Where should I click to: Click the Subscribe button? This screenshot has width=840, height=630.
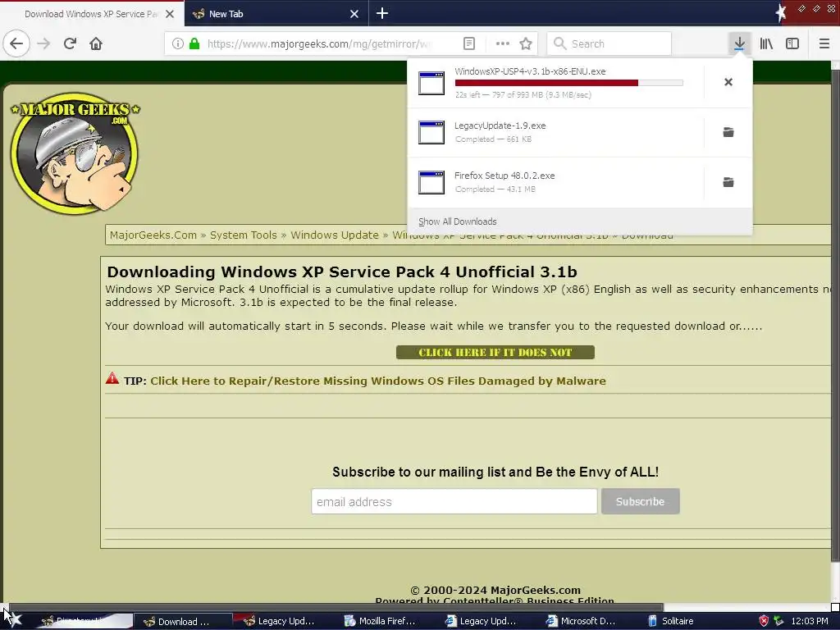tap(640, 501)
